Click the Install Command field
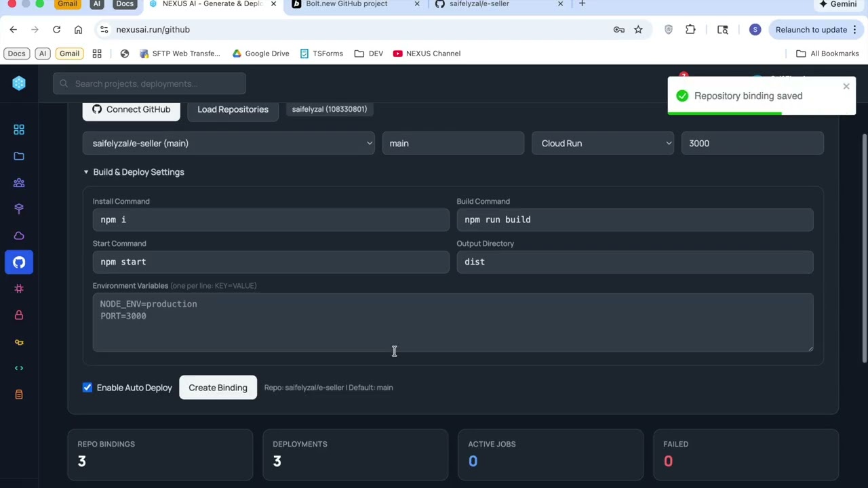Screen dimensions: 868x488 point(271,220)
